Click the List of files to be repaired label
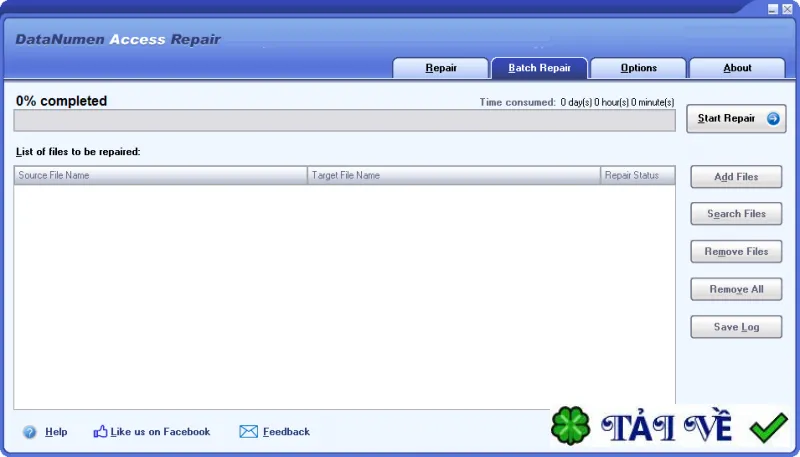 [78, 151]
